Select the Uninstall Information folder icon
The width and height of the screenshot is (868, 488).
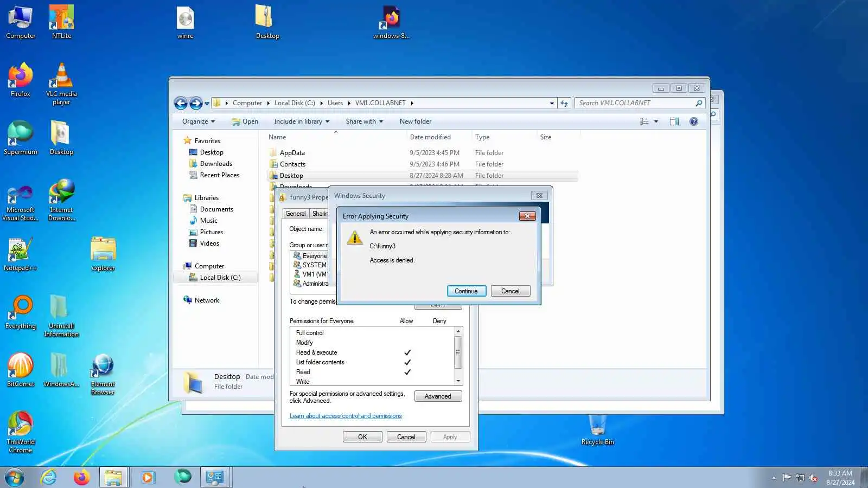61,316
